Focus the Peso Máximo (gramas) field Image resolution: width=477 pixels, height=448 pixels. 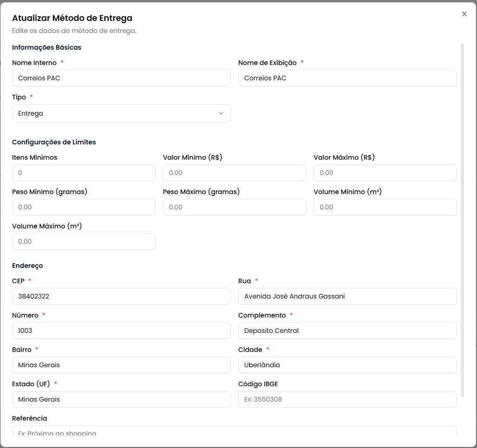coord(234,207)
